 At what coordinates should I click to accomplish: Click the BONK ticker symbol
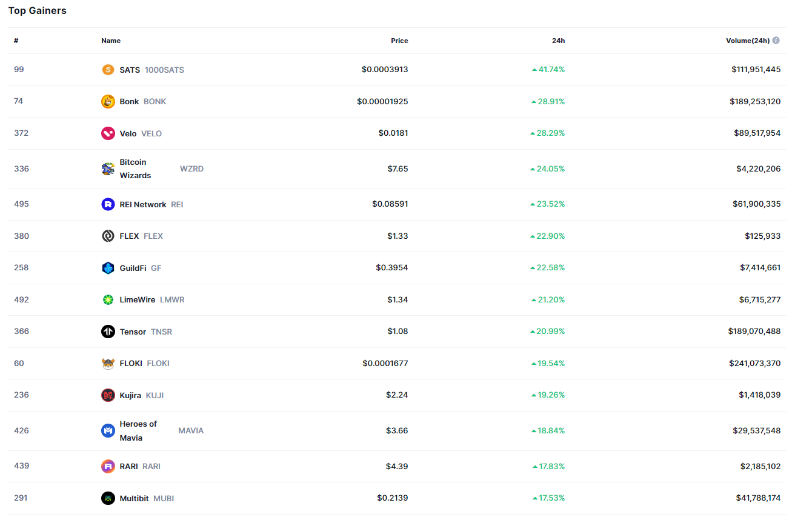click(x=155, y=101)
